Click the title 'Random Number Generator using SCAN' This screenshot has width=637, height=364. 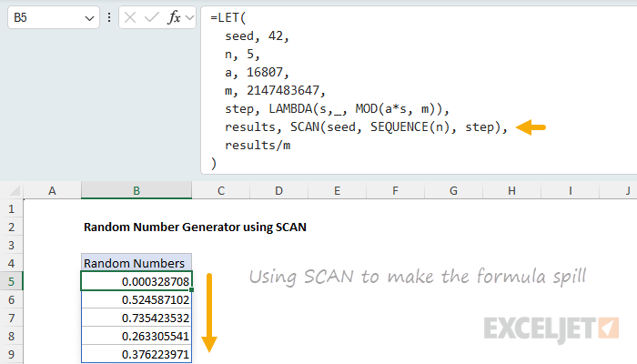195,227
